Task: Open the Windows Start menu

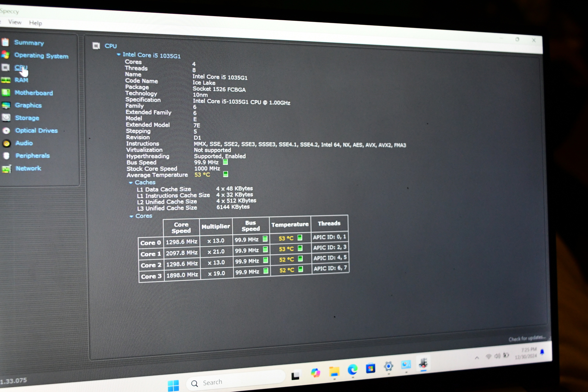Action: [x=173, y=385]
